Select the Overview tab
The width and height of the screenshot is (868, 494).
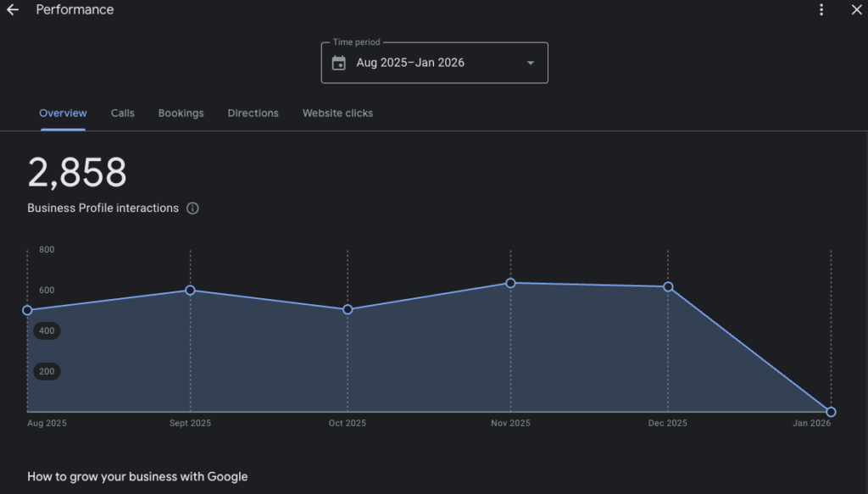click(63, 114)
